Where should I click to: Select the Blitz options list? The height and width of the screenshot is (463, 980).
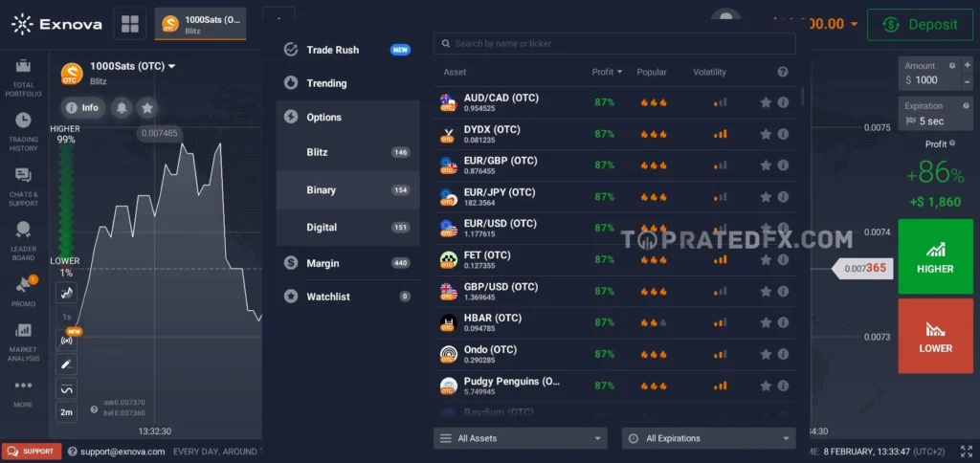coord(348,152)
